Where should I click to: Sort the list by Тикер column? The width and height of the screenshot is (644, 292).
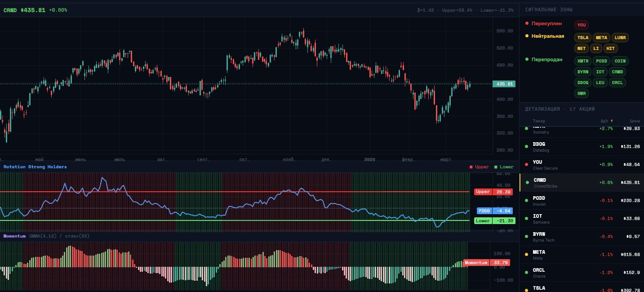click(x=539, y=121)
